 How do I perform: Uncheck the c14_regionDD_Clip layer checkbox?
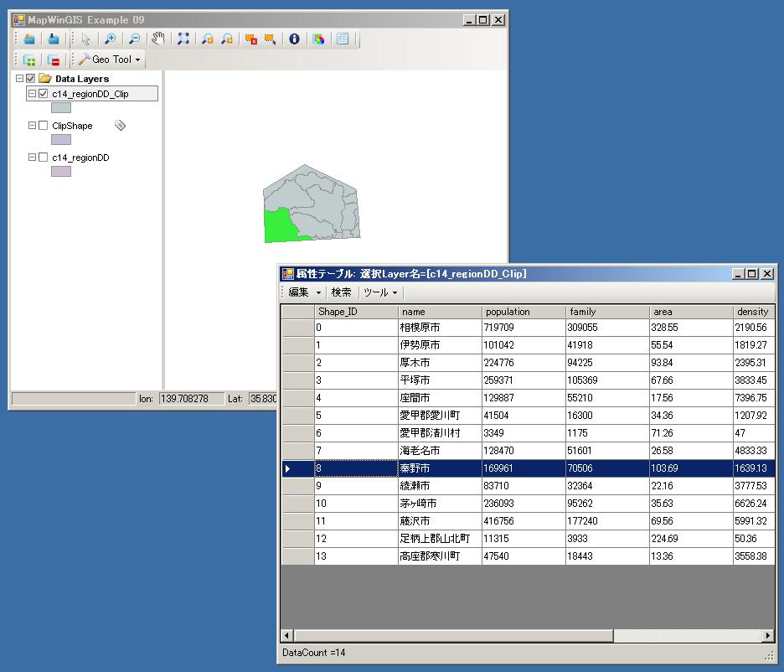pyautogui.click(x=44, y=94)
